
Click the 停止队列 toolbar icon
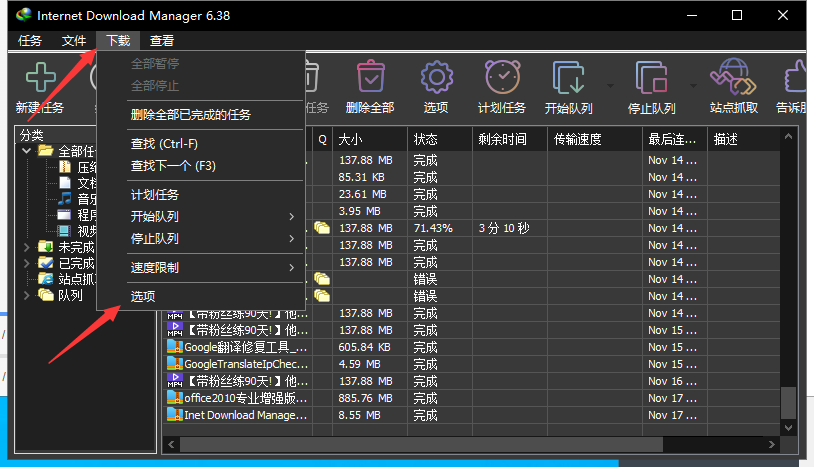coord(650,77)
